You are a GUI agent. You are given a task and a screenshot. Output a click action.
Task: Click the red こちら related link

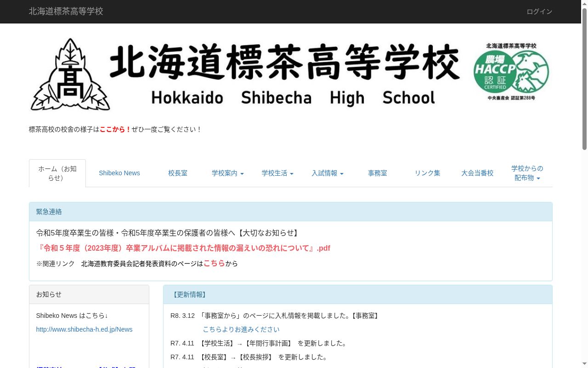tap(214, 263)
